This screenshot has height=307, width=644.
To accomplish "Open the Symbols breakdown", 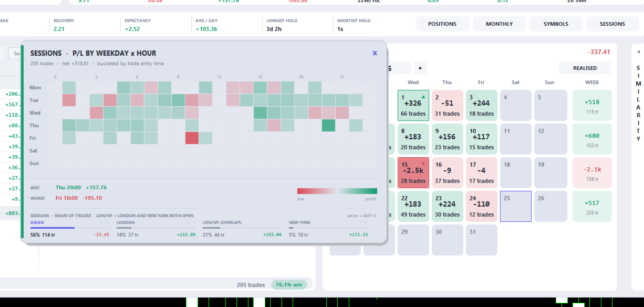I will [x=556, y=24].
